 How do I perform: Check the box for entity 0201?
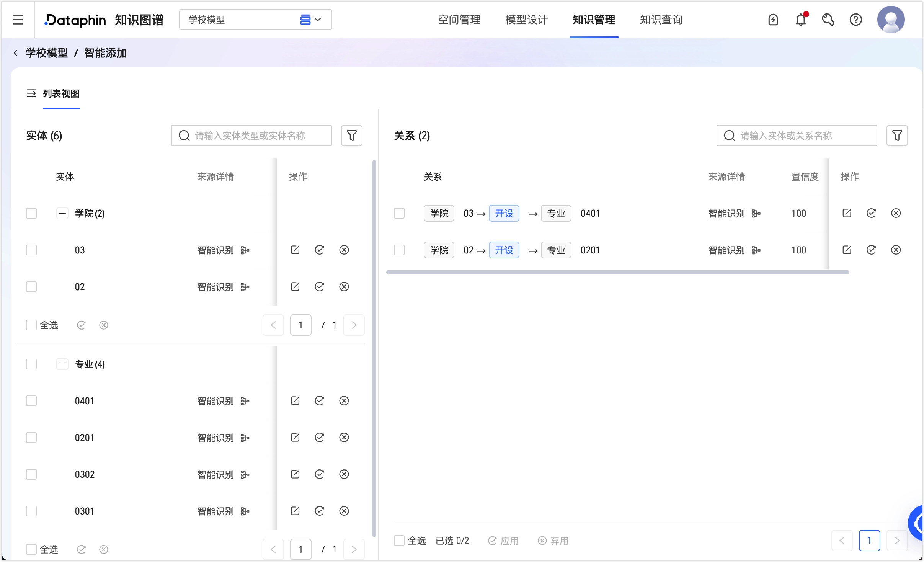point(31,438)
